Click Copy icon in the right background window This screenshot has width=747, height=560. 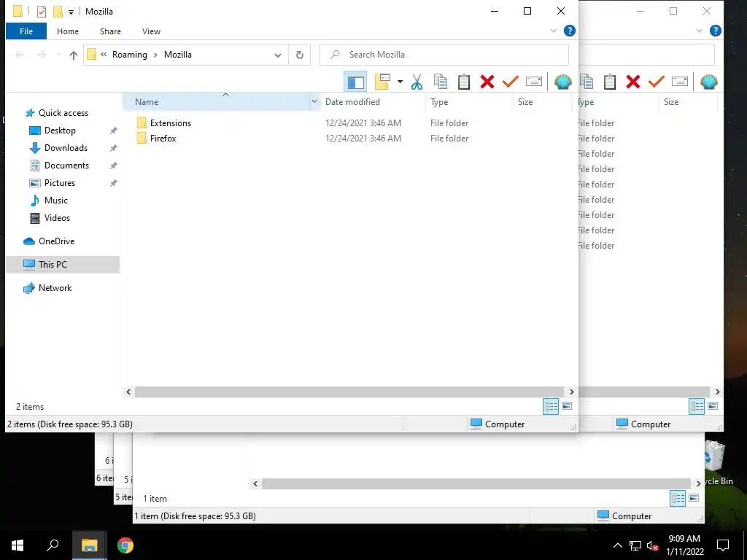[x=587, y=82]
